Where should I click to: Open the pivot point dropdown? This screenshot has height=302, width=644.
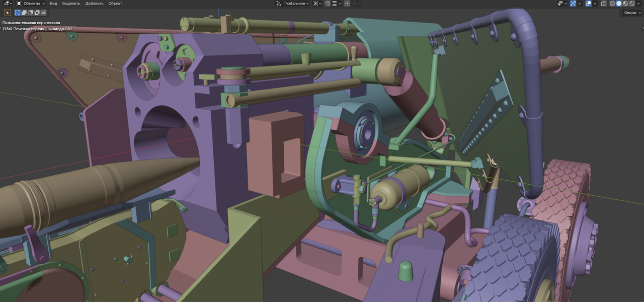(317, 4)
